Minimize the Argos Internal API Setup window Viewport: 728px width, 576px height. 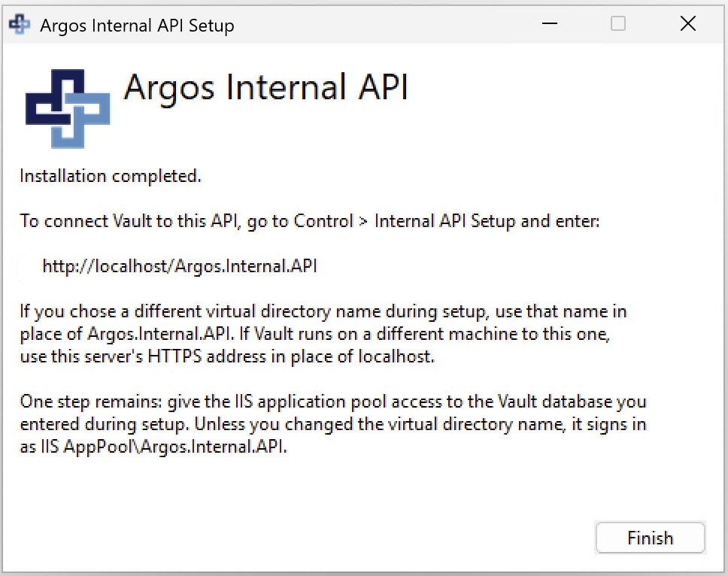550,23
